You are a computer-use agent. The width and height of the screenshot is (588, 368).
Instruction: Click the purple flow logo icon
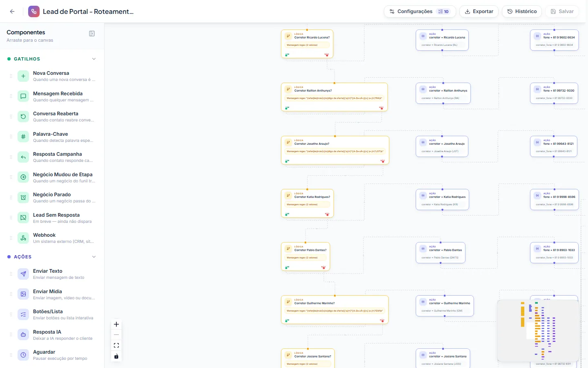(34, 11)
